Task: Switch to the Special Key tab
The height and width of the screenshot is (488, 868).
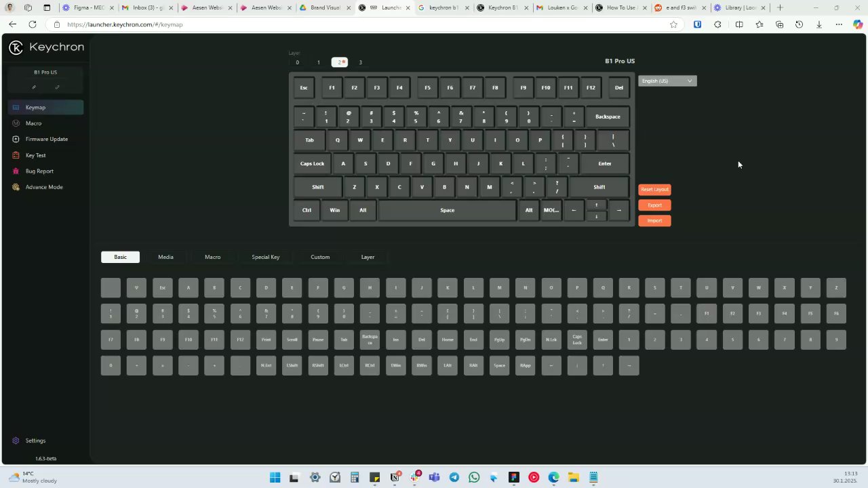Action: 265,257
